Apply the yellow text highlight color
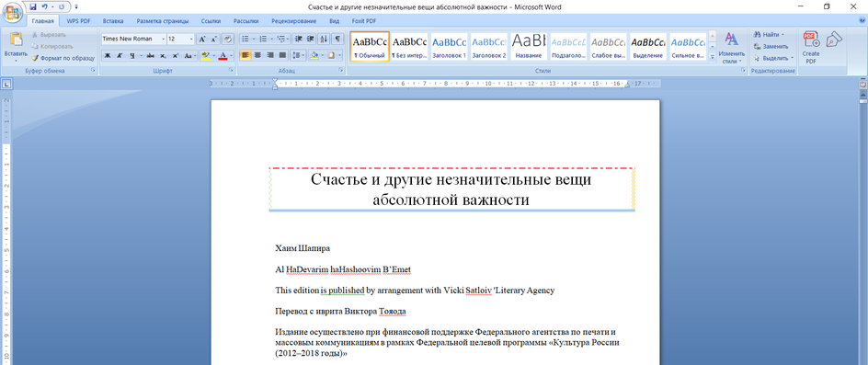This screenshot has width=868, height=365. tap(205, 55)
